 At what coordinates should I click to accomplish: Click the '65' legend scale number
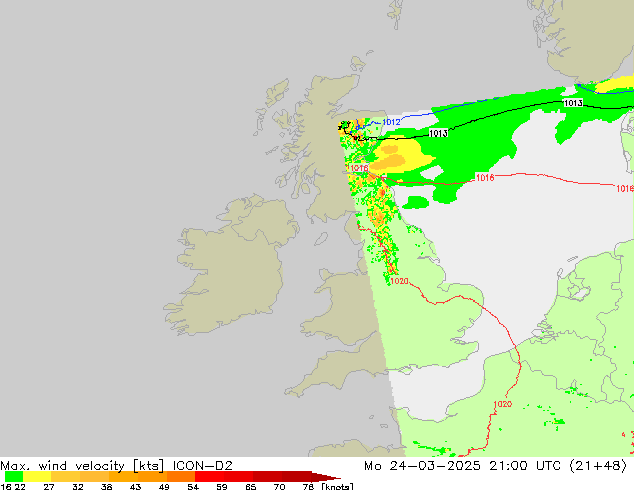(x=251, y=486)
